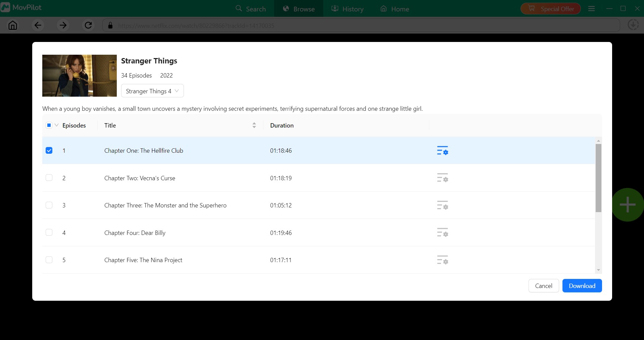This screenshot has height=340, width=644.
Task: Navigate forward using the forward arrow
Action: pos(63,25)
